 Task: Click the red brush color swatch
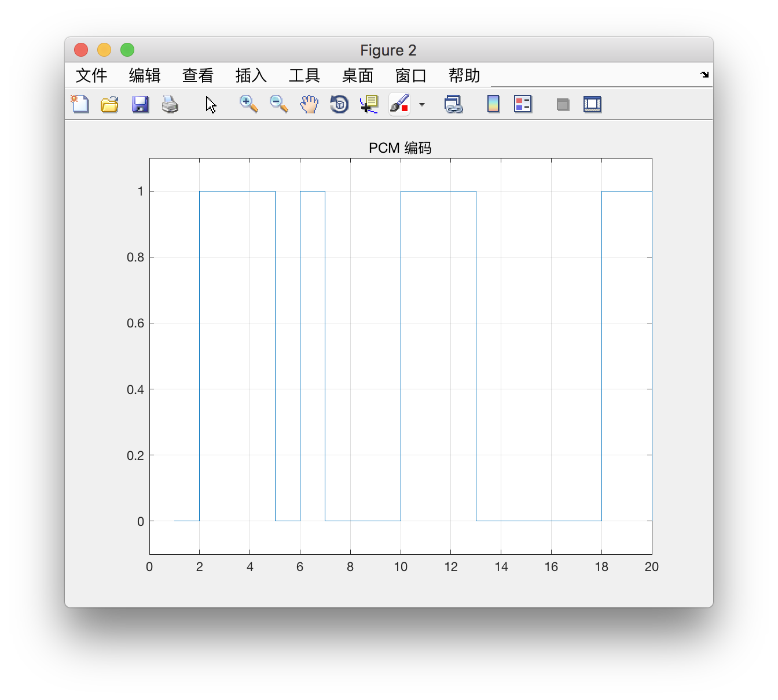(x=403, y=109)
